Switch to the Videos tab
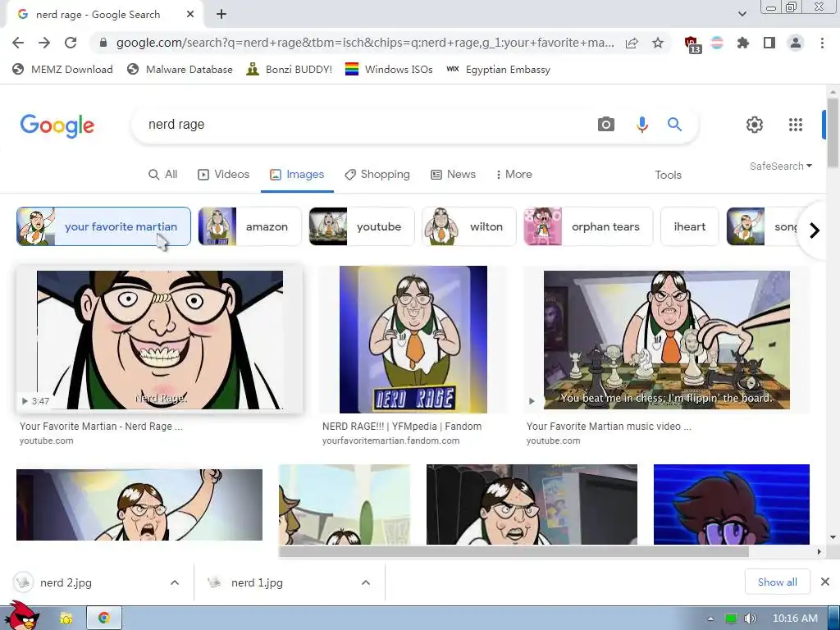The width and height of the screenshot is (840, 630). coord(223,175)
